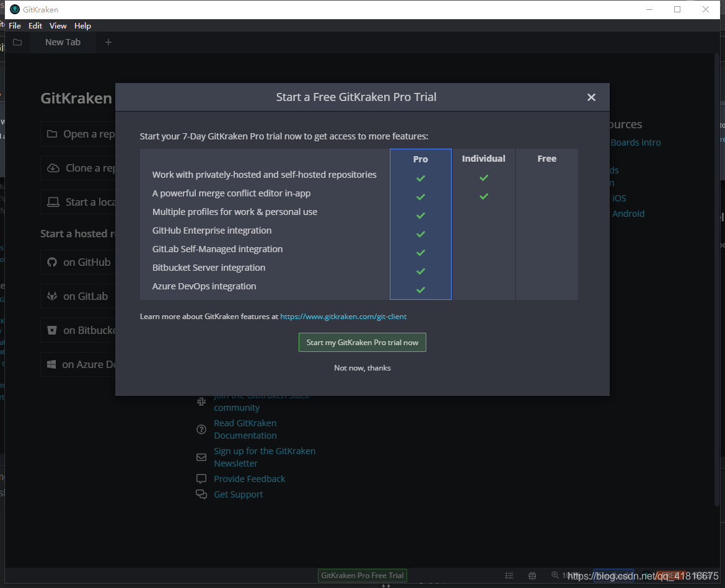Select the Pro plan column header
This screenshot has width=725, height=588.
(x=420, y=159)
